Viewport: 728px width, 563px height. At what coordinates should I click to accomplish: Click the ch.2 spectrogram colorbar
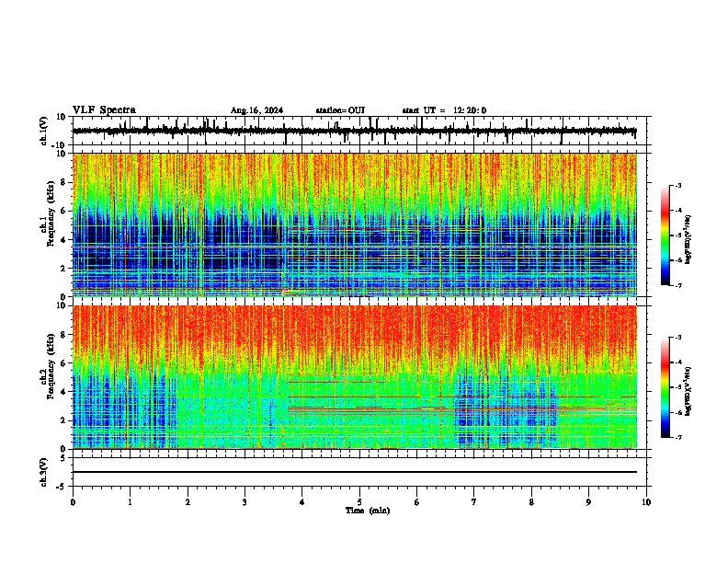(x=665, y=387)
